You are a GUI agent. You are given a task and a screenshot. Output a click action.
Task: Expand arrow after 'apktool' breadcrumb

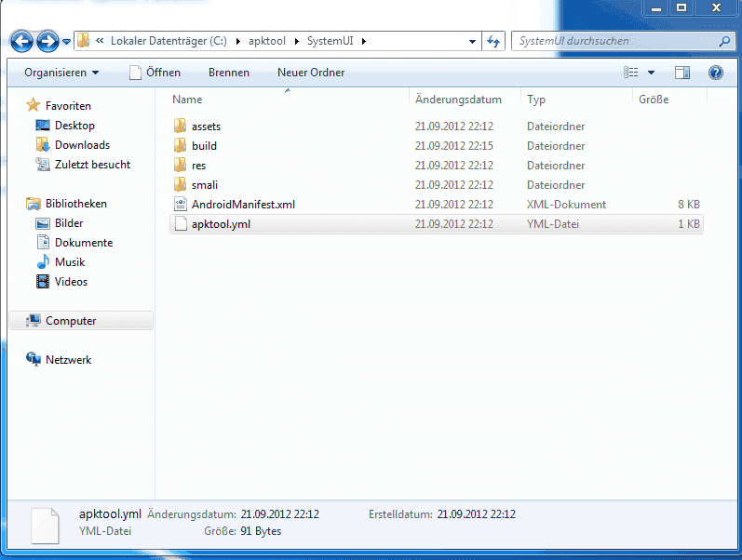[296, 41]
